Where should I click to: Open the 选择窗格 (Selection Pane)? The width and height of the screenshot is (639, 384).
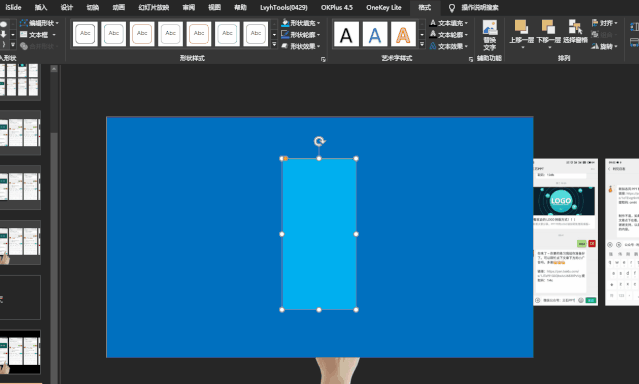point(575,32)
